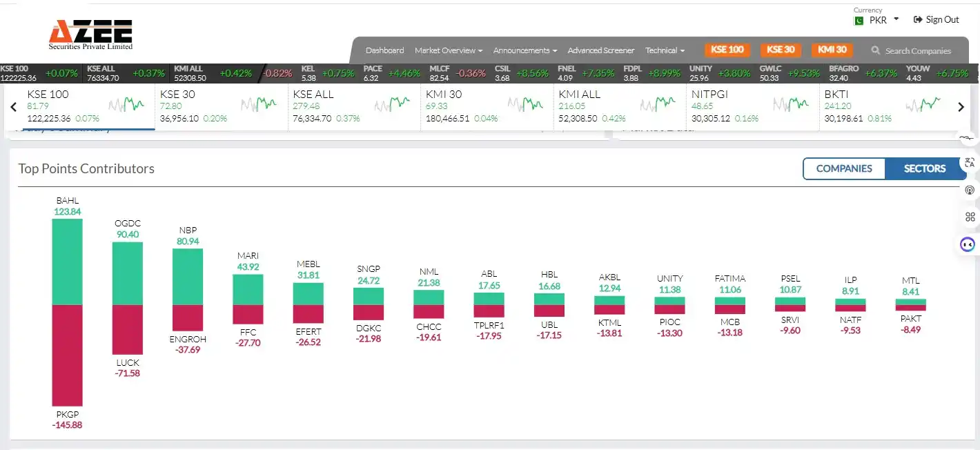980x450 pixels.
Task: Open the KSE ALL sparkline chart
Action: click(393, 104)
